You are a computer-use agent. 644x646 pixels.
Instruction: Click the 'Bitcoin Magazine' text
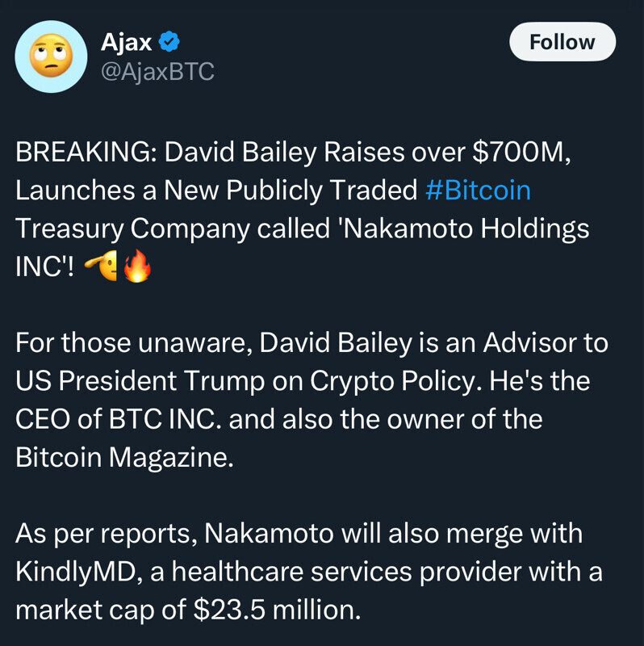pyautogui.click(x=123, y=457)
